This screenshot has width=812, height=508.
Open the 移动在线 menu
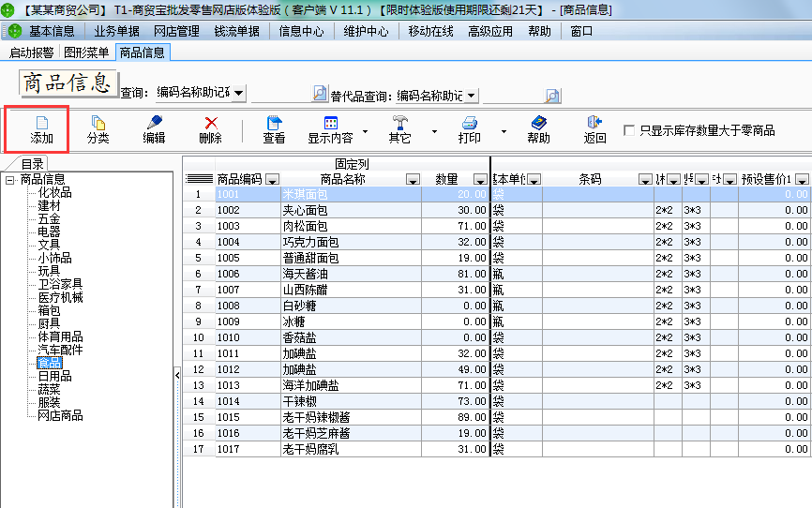[431, 32]
